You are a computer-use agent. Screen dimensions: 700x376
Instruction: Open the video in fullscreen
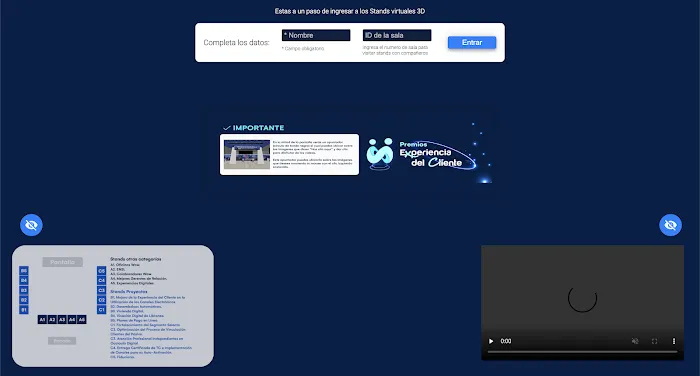[654, 341]
